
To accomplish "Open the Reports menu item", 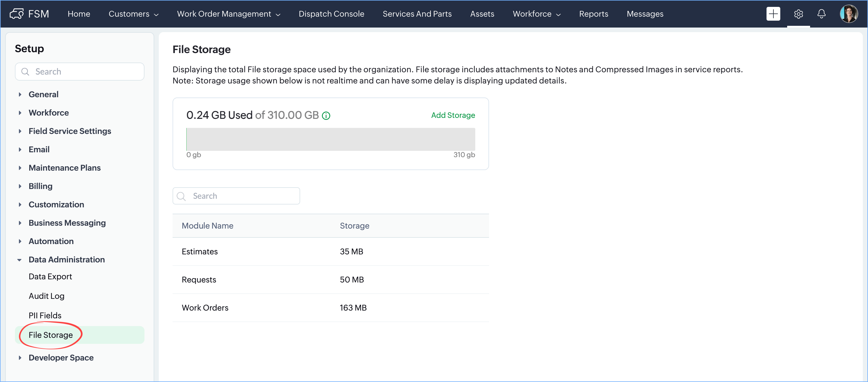I will 593,14.
